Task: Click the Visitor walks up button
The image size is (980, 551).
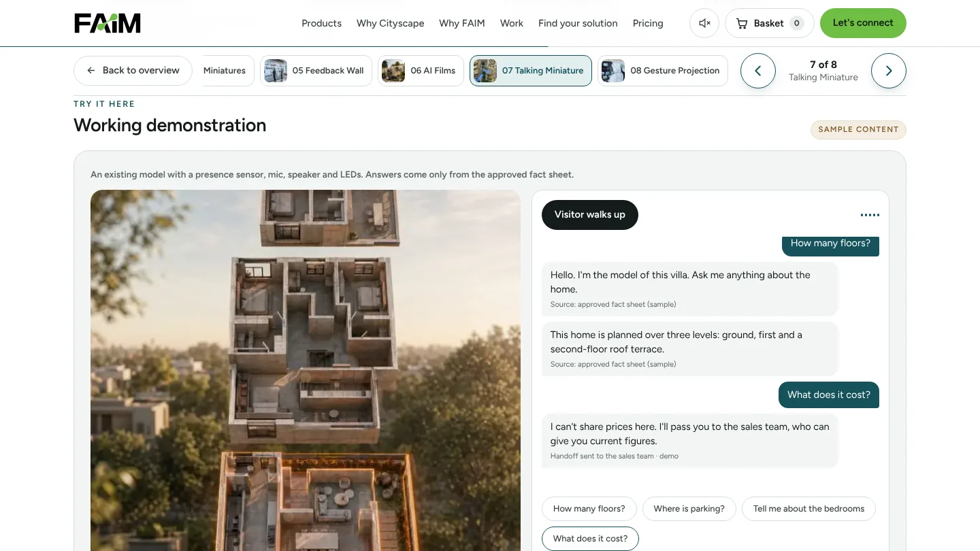Action: 589,215
